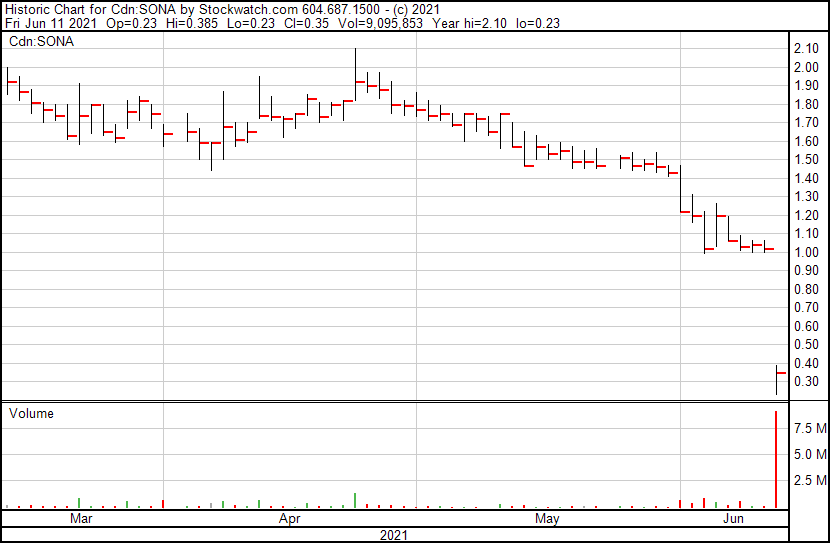
Task: Click the 2.00 price axis label
Action: coord(806,67)
